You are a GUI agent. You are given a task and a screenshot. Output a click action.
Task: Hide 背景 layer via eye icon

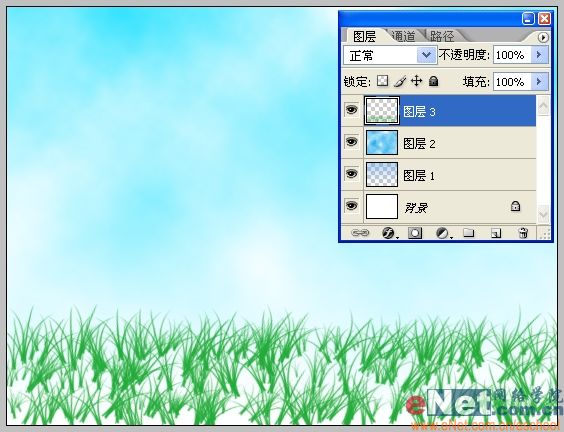pos(351,205)
